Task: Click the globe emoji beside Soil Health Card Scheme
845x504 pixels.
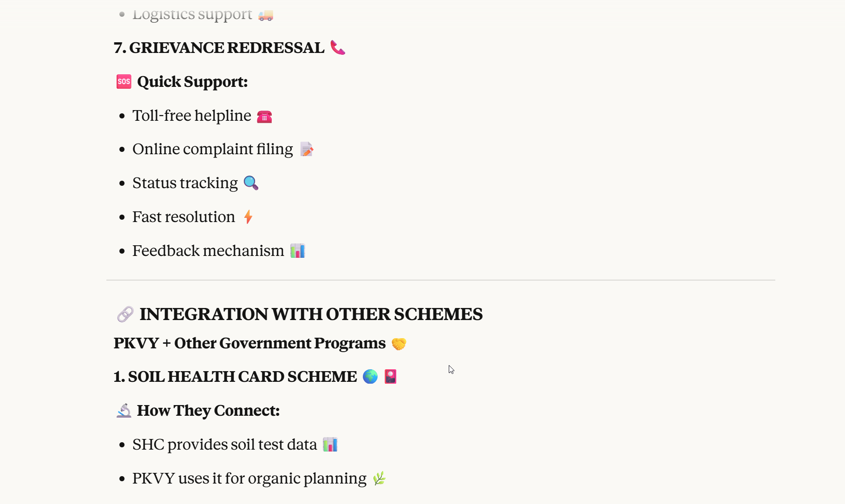Action: coord(370,376)
